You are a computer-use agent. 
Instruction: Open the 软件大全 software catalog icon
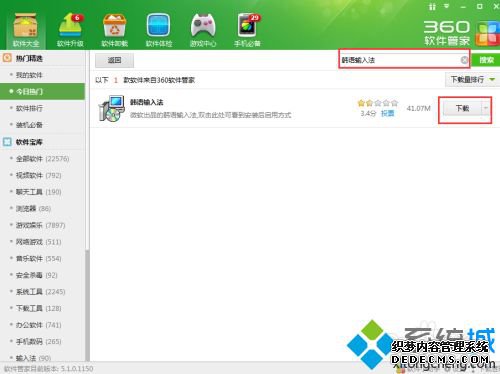(26, 30)
